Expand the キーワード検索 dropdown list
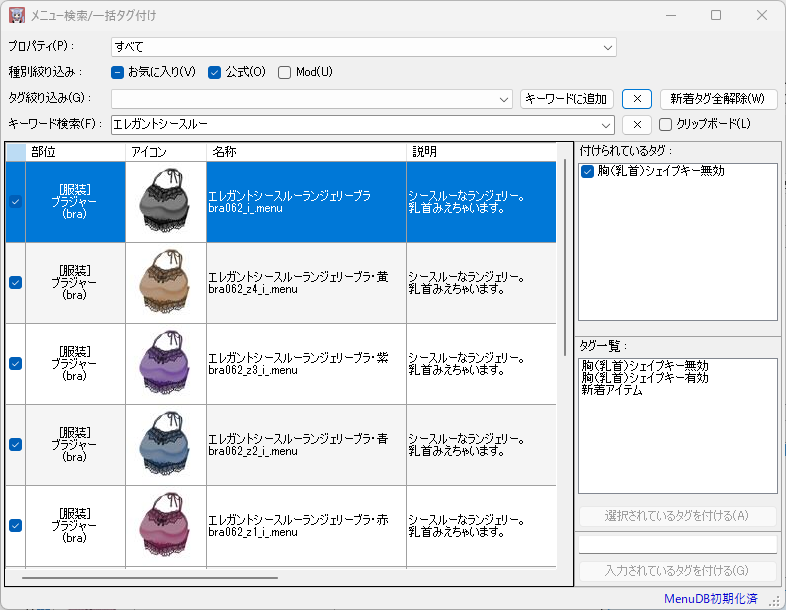Screen dimensions: 786x610 pos(606,125)
